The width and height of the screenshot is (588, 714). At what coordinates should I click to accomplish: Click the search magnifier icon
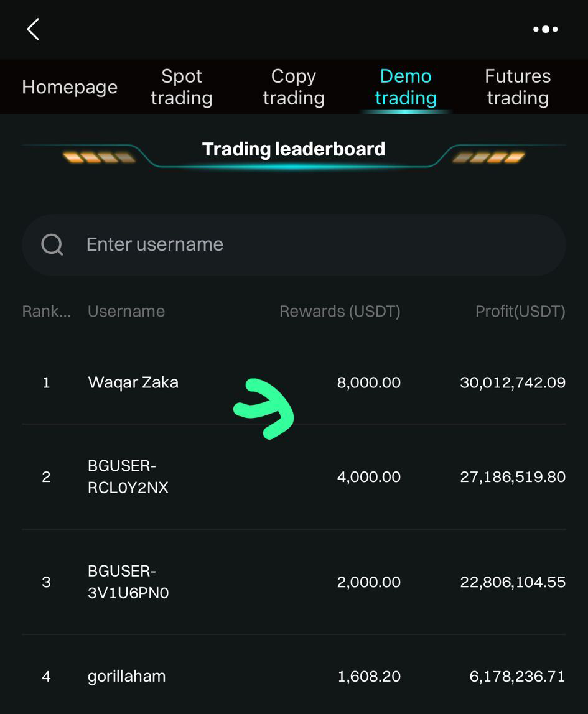click(x=52, y=244)
